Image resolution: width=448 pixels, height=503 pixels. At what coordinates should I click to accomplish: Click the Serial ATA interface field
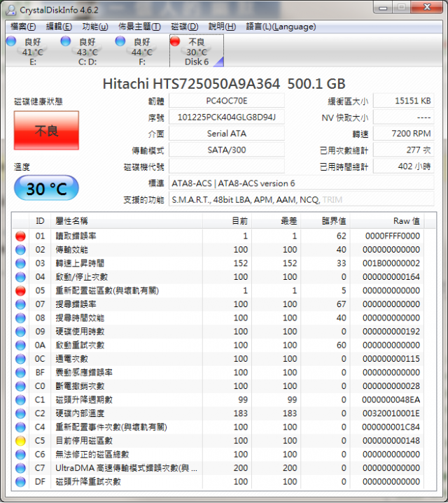pyautogui.click(x=227, y=134)
